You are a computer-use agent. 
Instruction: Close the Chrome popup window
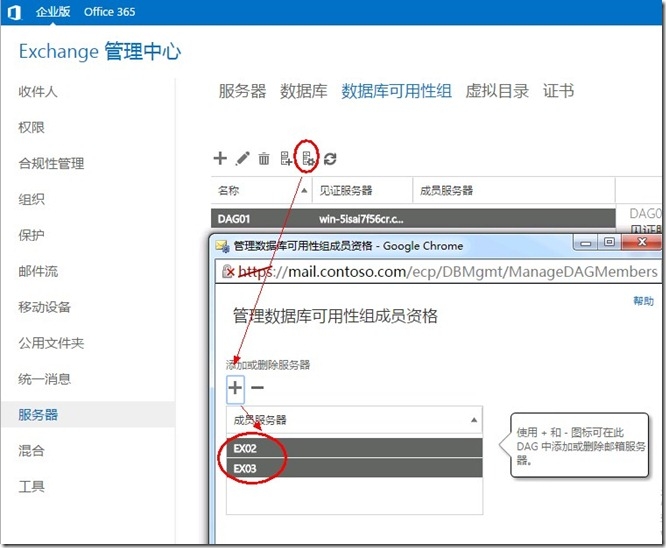pos(641,242)
